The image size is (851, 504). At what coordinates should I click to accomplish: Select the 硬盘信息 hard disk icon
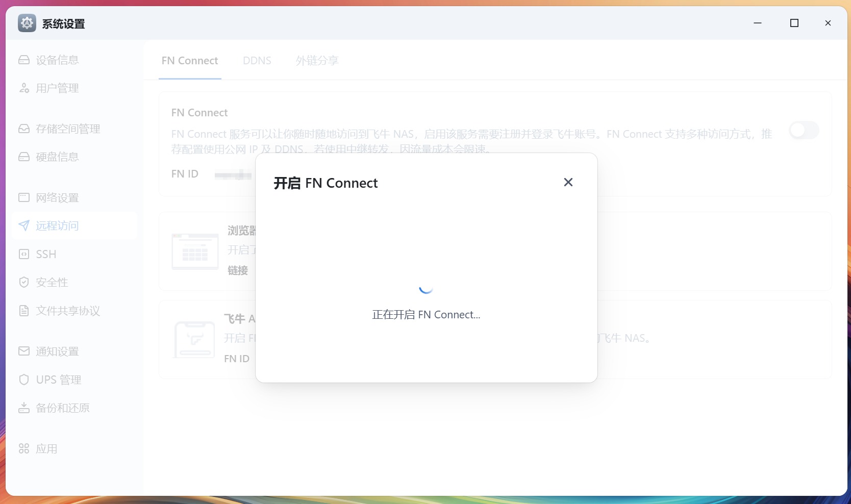click(24, 157)
